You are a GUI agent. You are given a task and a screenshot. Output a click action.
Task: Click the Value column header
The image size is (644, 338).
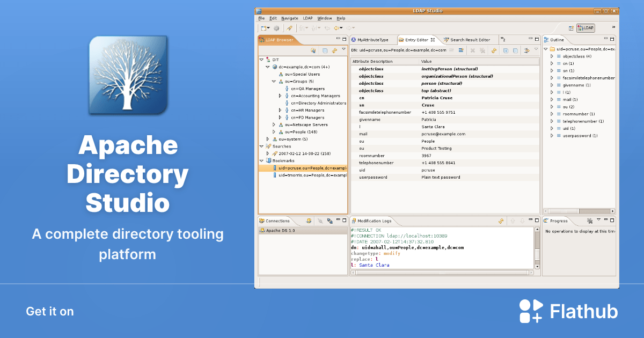(479, 62)
